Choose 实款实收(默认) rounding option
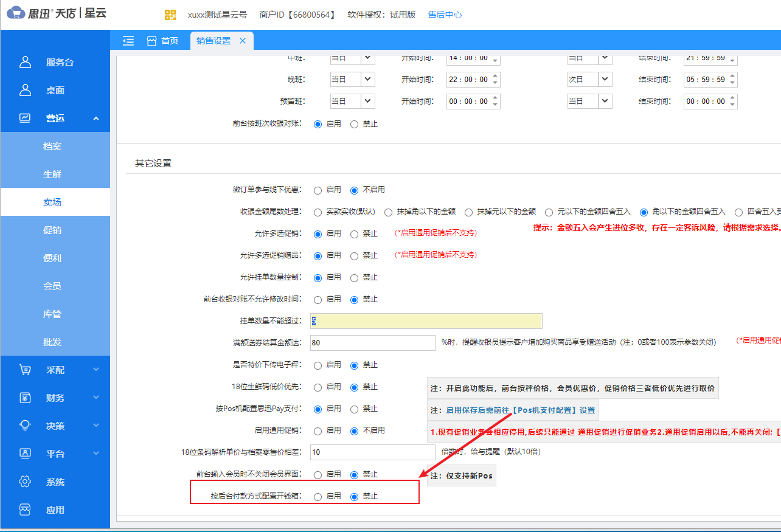 (x=318, y=212)
